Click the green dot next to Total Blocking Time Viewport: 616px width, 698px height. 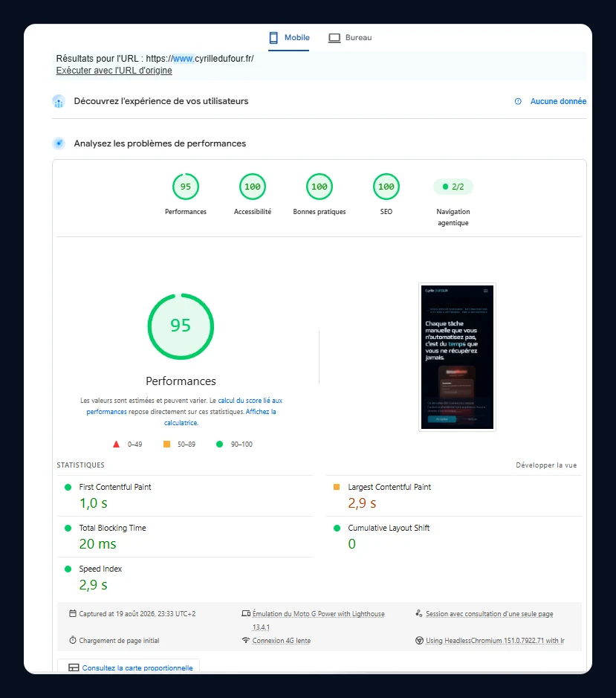pyautogui.click(x=68, y=529)
